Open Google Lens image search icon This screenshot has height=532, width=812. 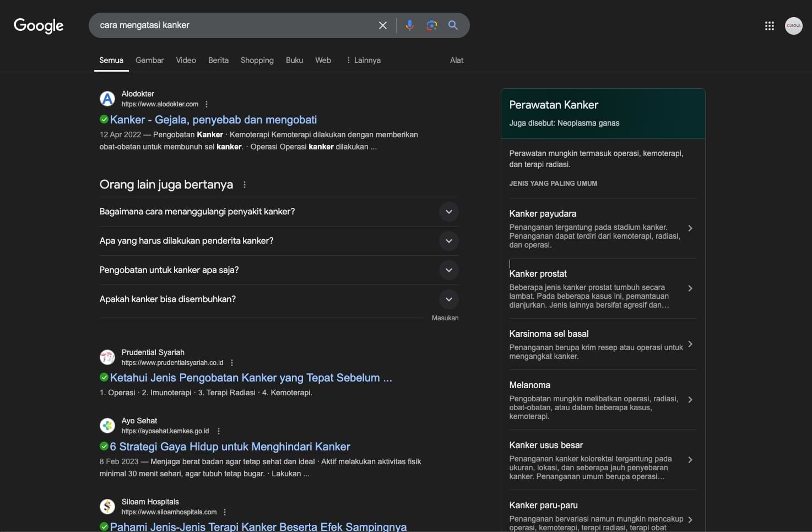point(431,25)
